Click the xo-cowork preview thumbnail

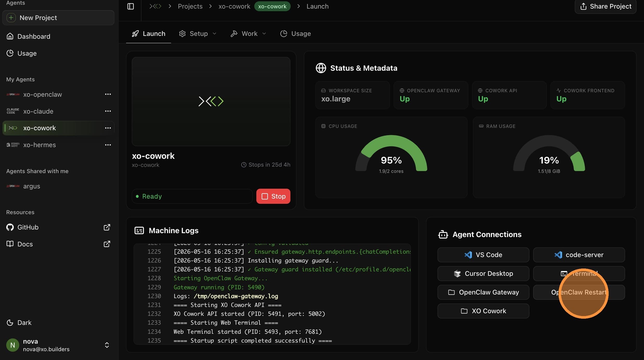coord(211,102)
